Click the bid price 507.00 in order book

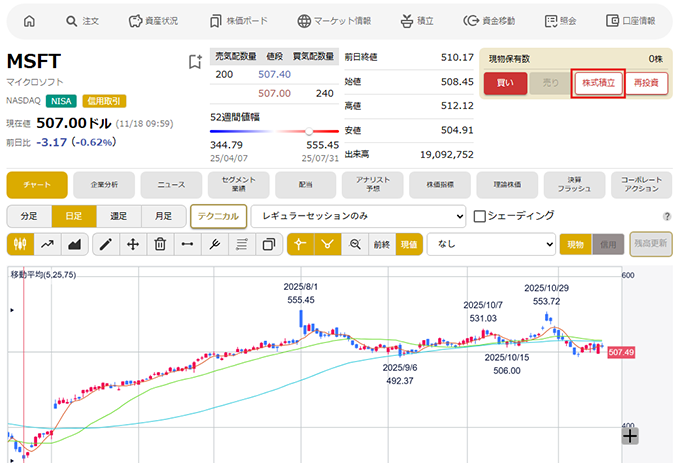[275, 93]
